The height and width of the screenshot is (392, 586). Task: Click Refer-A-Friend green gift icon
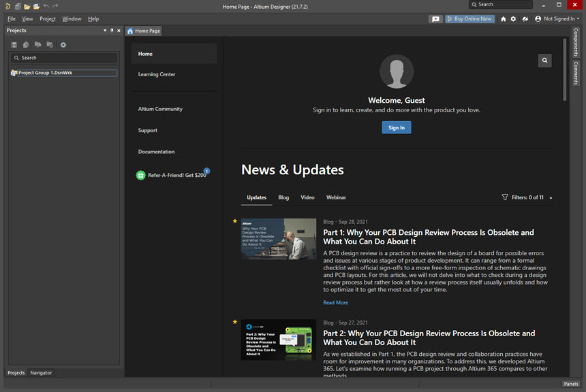[x=140, y=175]
